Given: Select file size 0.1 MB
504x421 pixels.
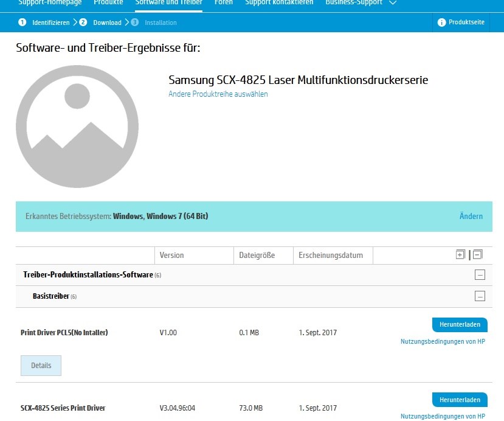Looking at the screenshot, I should coord(249,333).
